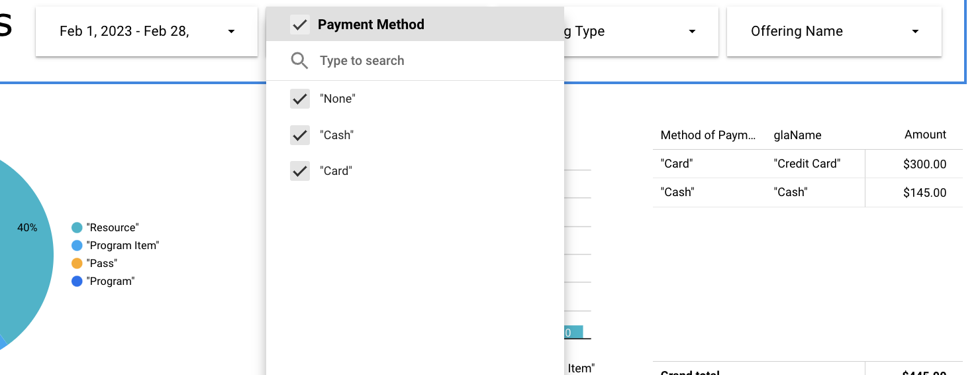980x375 pixels.
Task: Uncheck the "Card" payment option
Action: tap(300, 171)
